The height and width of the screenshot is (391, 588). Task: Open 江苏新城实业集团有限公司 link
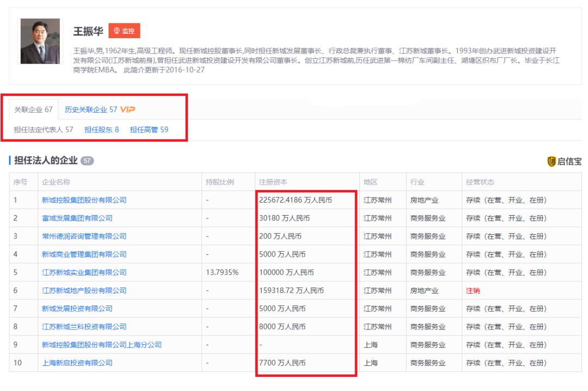pyautogui.click(x=84, y=272)
